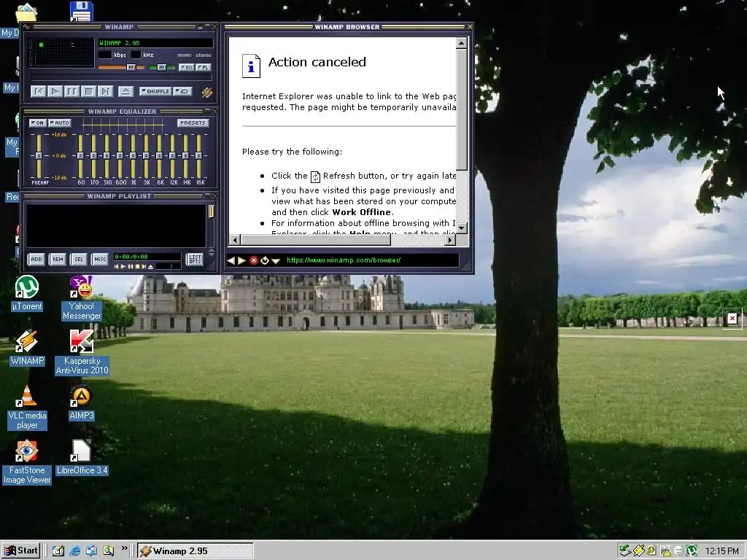Toggle the EQ window button
The image size is (747, 560).
coord(186,67)
